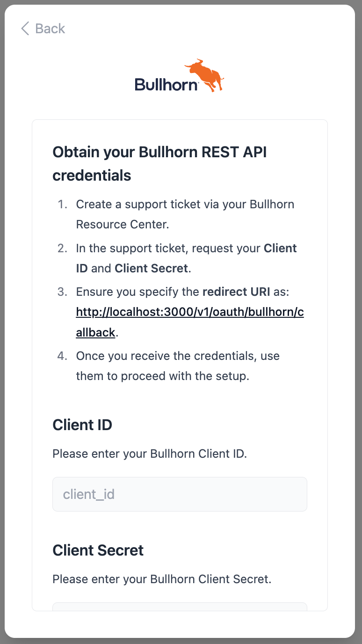Click bold "redirect URI" text in step three

point(236,292)
